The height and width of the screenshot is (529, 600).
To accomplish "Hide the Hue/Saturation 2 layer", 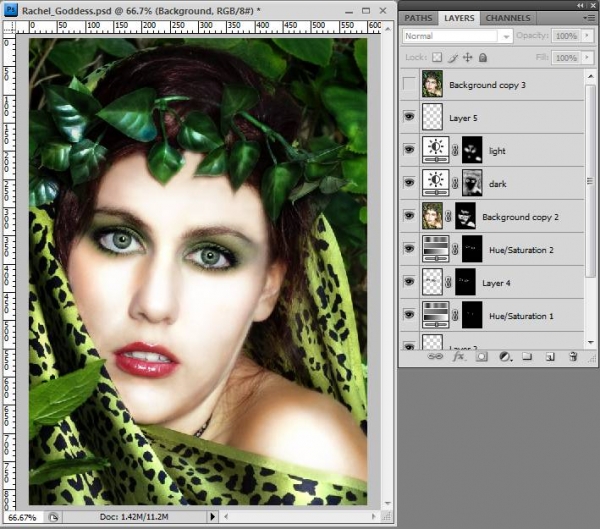I will (x=409, y=249).
